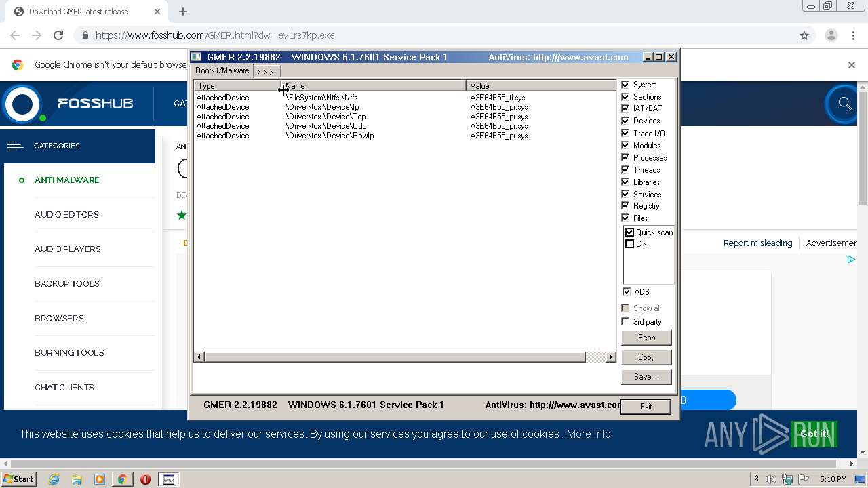Open the BACKUP TOOLS category

pos(67,284)
